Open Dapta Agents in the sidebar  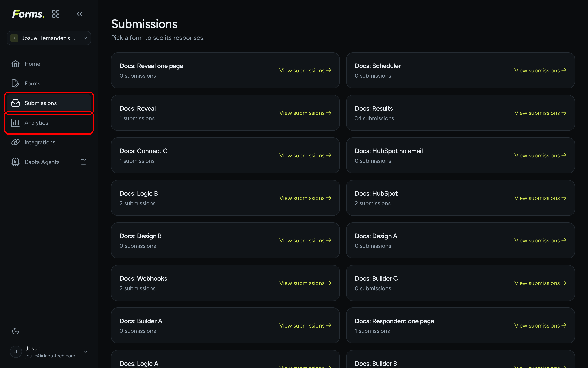pyautogui.click(x=49, y=162)
